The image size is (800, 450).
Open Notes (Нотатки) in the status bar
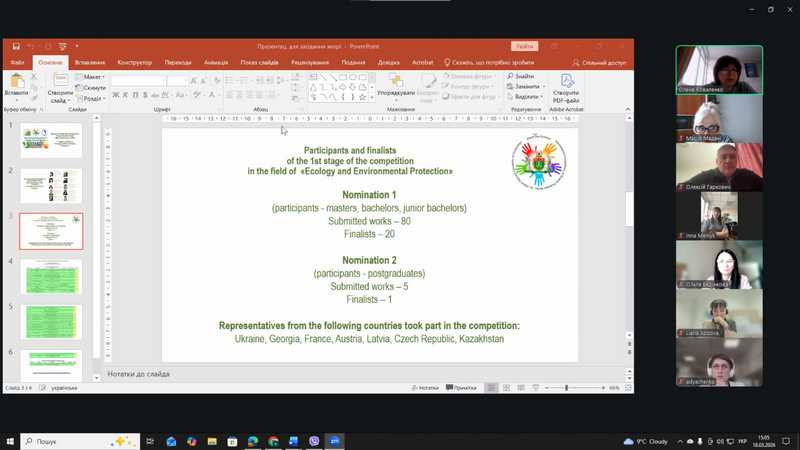[424, 388]
